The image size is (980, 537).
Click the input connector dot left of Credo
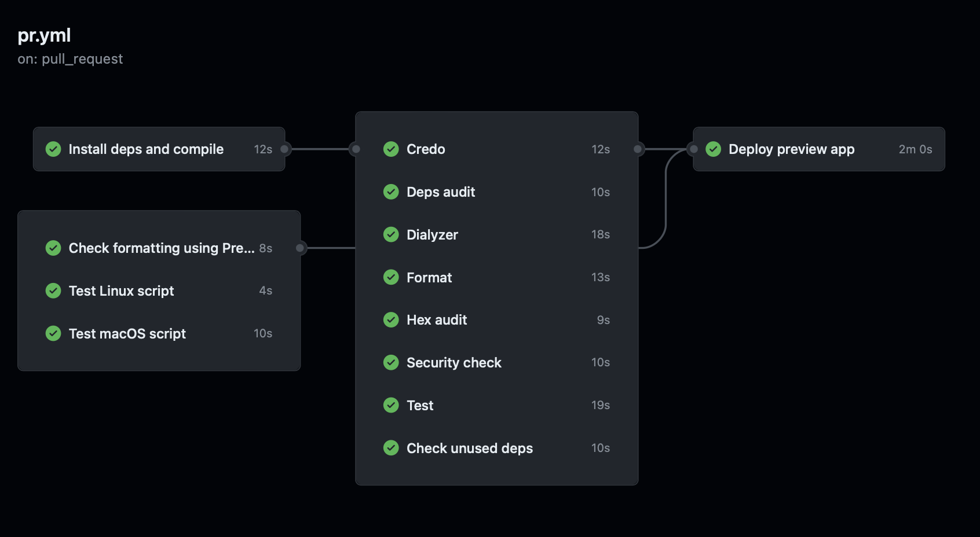(x=356, y=149)
